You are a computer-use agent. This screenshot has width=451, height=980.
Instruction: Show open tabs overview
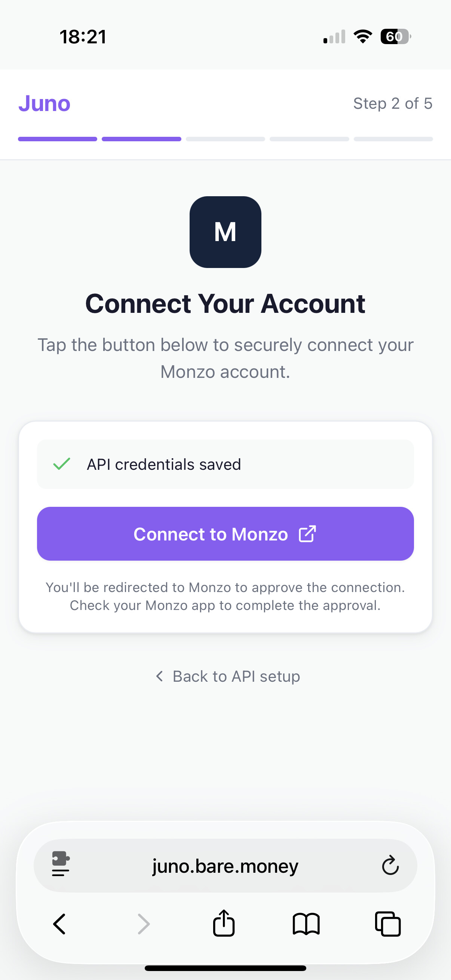[x=387, y=924]
